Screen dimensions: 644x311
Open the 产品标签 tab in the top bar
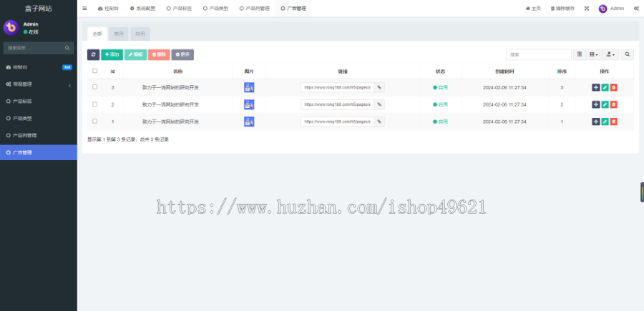pyautogui.click(x=179, y=8)
